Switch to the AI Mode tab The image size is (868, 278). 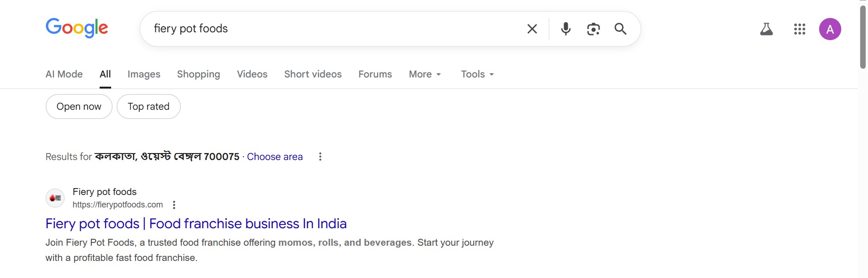[64, 74]
